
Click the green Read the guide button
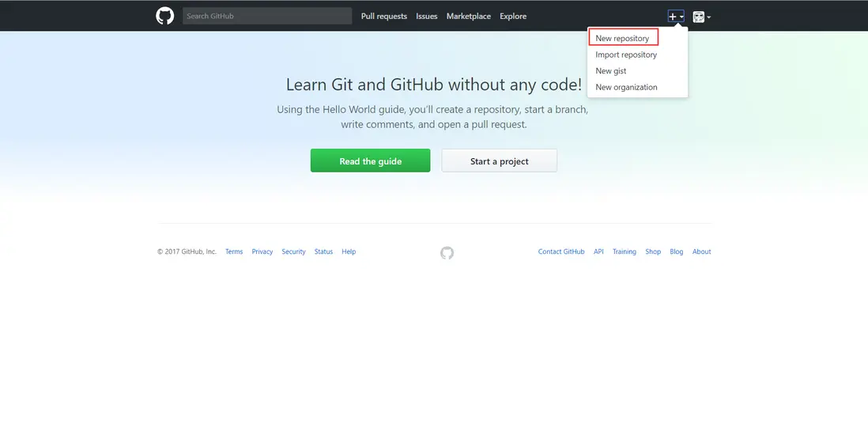370,161
